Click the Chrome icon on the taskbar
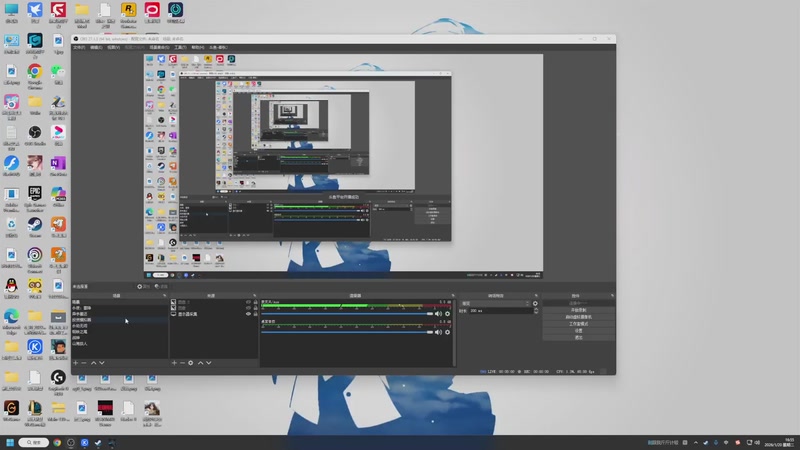Screen dimensions: 800x450 click(x=57, y=442)
